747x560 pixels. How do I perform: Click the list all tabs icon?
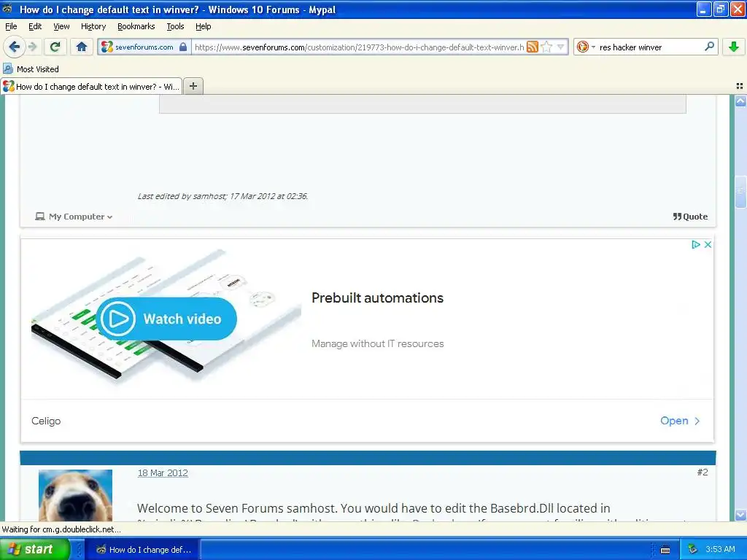[x=740, y=86]
